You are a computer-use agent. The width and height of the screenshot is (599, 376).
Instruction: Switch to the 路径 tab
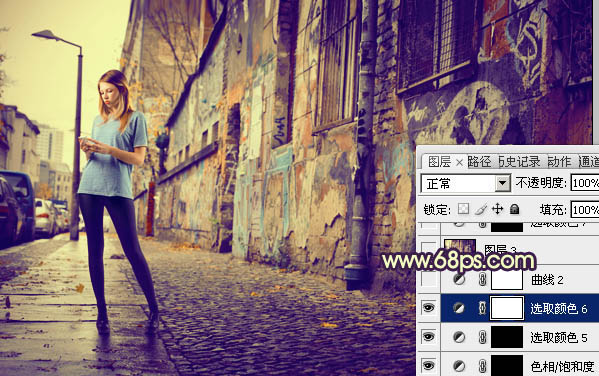(x=480, y=162)
